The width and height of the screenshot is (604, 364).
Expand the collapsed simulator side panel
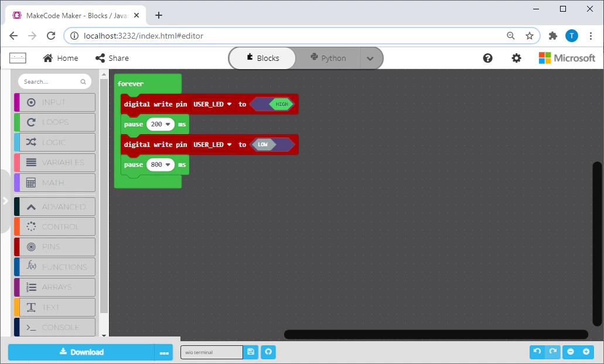point(5,201)
